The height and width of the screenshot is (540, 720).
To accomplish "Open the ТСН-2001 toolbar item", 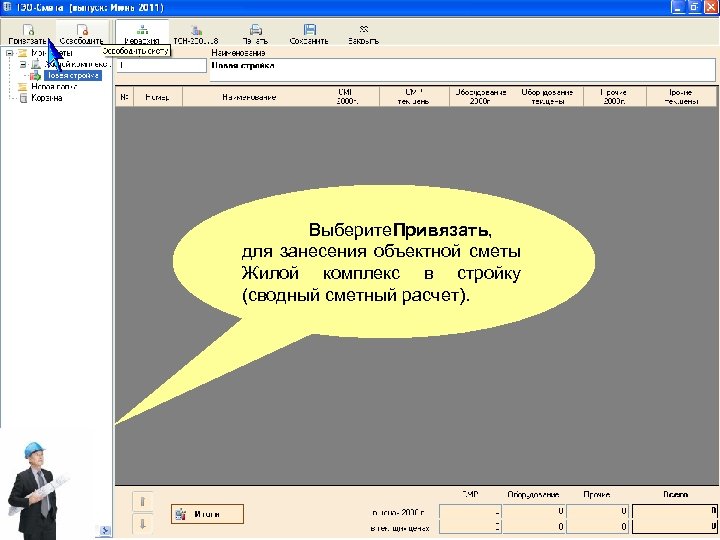I will pyautogui.click(x=196, y=34).
